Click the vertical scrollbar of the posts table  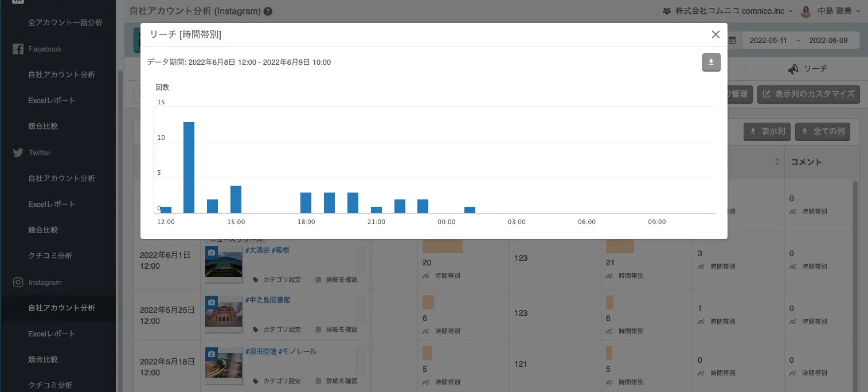[x=855, y=287]
